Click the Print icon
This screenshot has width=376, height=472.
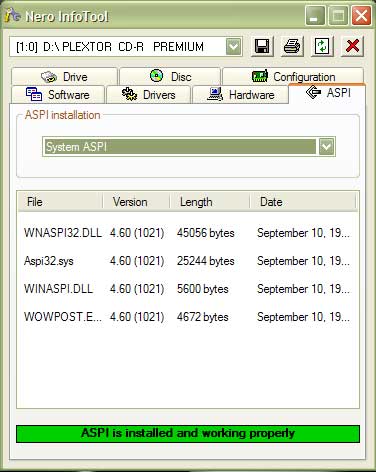292,46
